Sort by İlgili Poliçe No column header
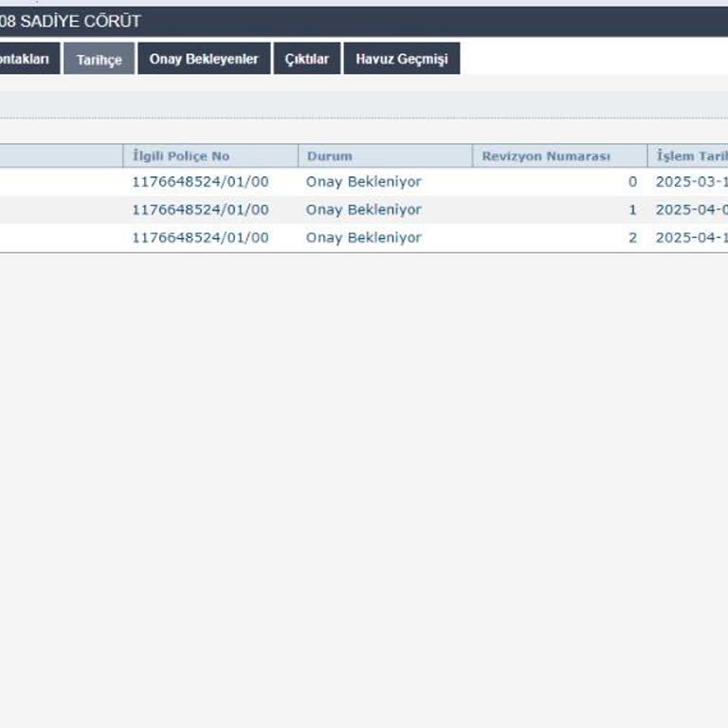The height and width of the screenshot is (728, 728). (181, 156)
